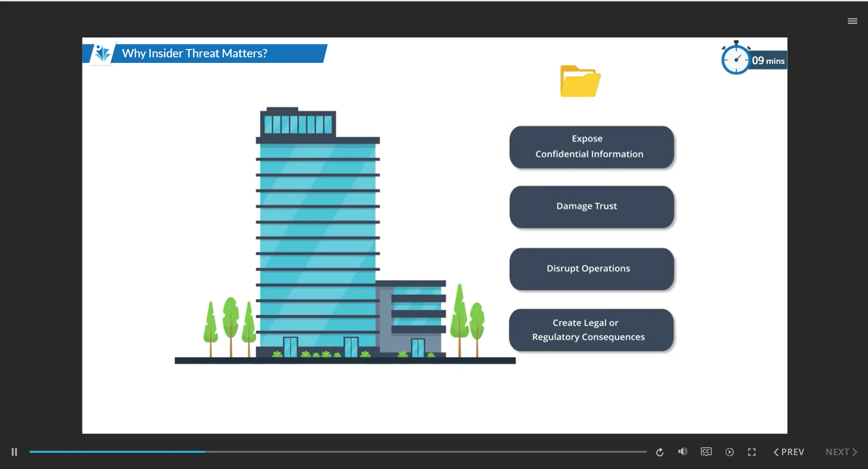Image resolution: width=868 pixels, height=469 pixels.
Task: Click the 'Why Insider Threat Matters?' title
Action: [195, 53]
